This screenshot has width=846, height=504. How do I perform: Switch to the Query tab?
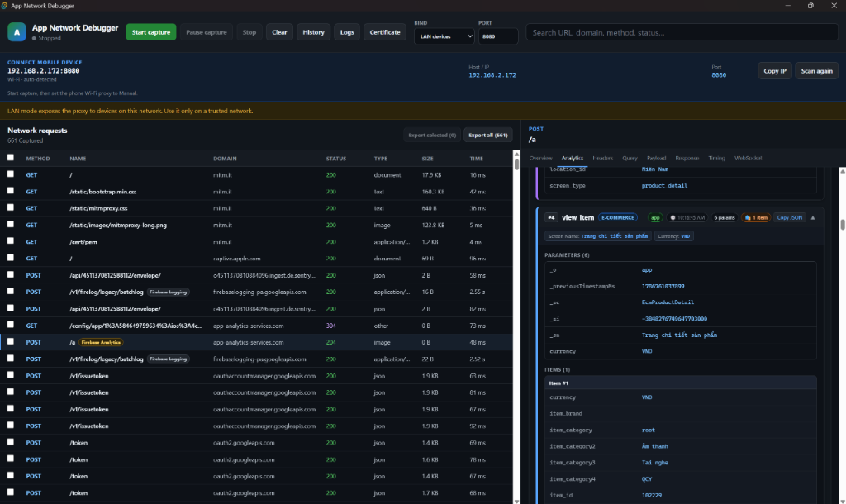pyautogui.click(x=630, y=158)
